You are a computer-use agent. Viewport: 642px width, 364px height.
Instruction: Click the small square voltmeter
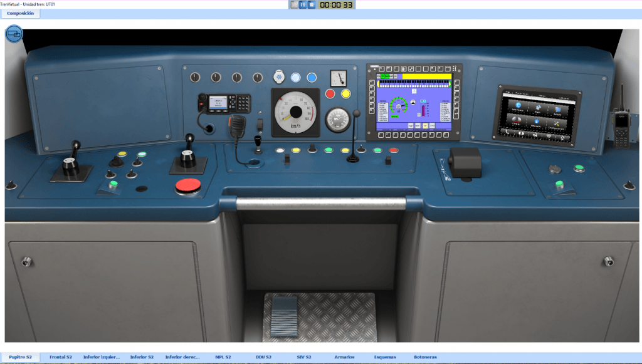(338, 78)
